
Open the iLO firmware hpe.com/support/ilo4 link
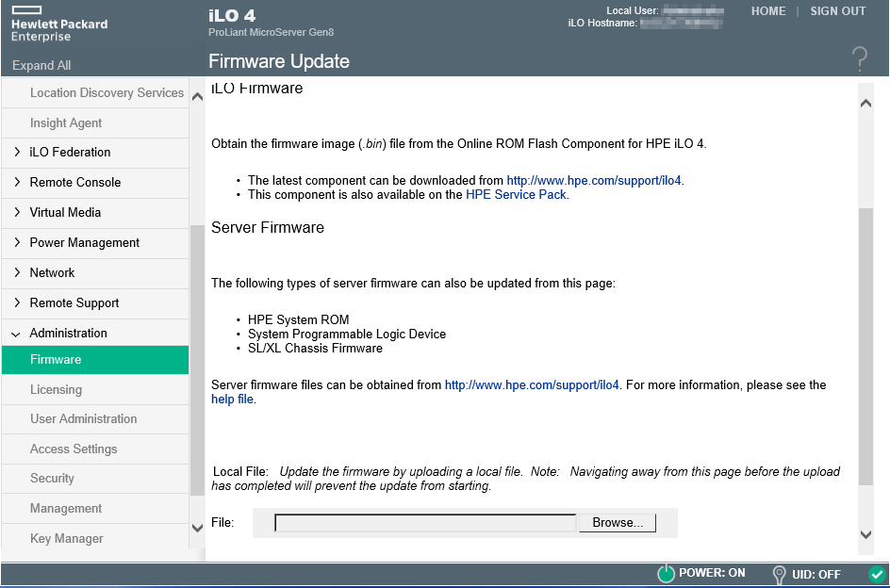(594, 181)
